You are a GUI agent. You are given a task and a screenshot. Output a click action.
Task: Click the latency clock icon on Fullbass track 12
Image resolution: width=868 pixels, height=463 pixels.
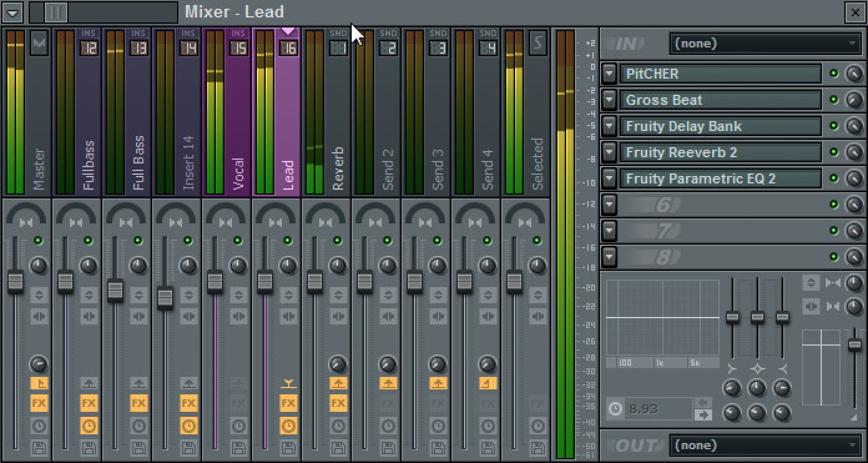[x=89, y=426]
